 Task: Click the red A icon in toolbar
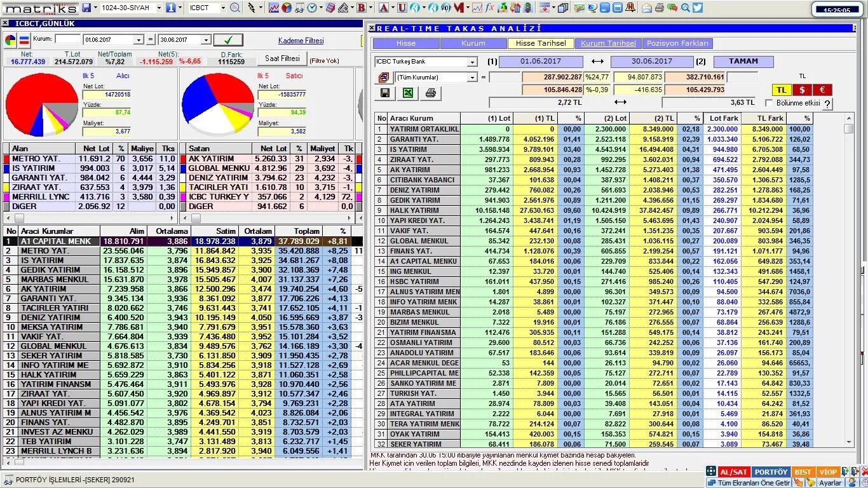383,8
